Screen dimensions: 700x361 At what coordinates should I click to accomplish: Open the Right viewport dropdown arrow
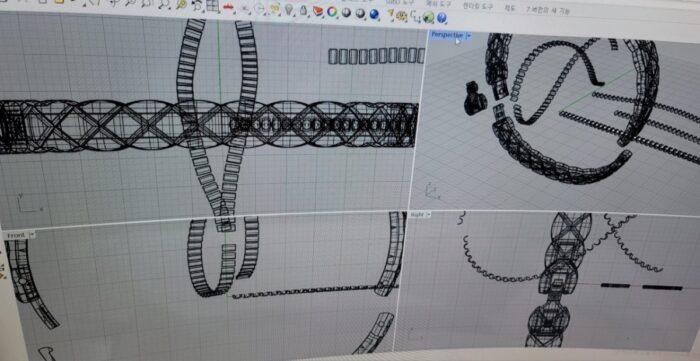tap(429, 215)
